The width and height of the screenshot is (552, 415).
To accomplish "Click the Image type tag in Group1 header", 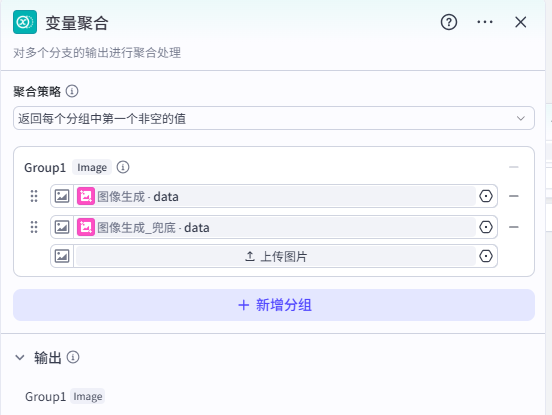I will 92,167.
